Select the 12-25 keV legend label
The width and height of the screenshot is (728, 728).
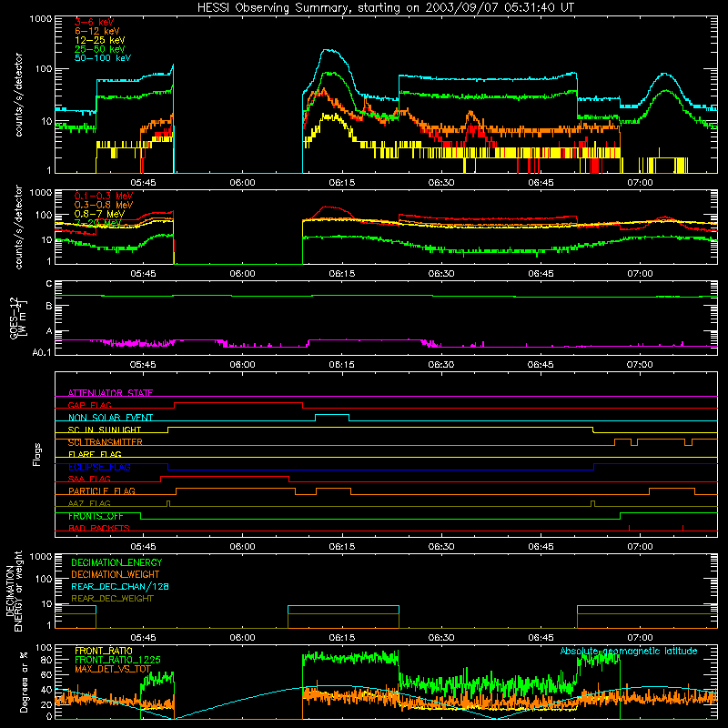100,40
